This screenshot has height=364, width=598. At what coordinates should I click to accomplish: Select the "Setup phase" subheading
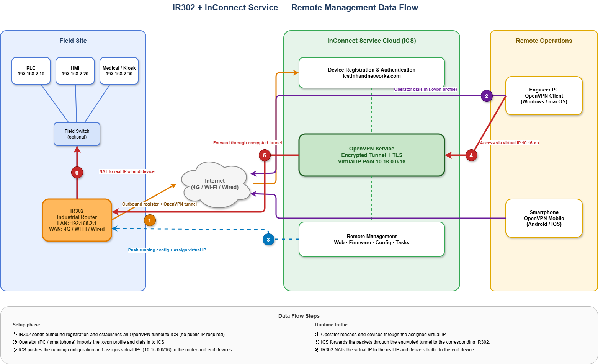pos(26,325)
